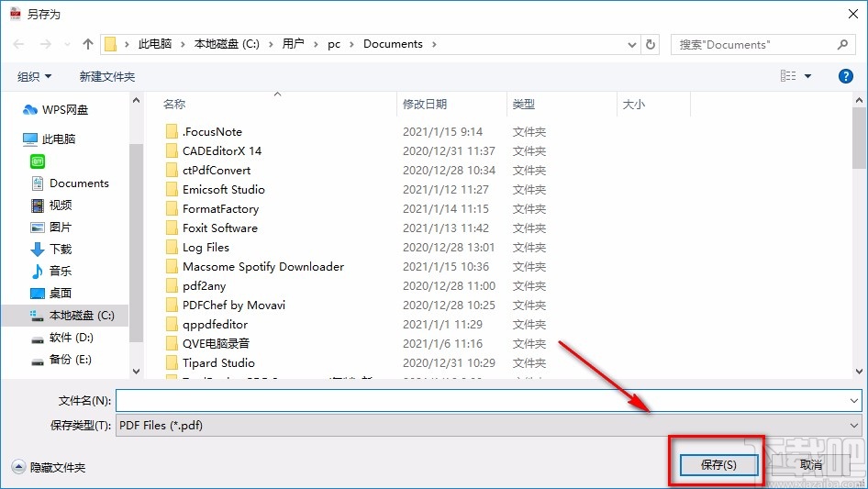Screen dimensions: 868x489
Task: Open 下载 folder in sidebar
Action: [51, 250]
